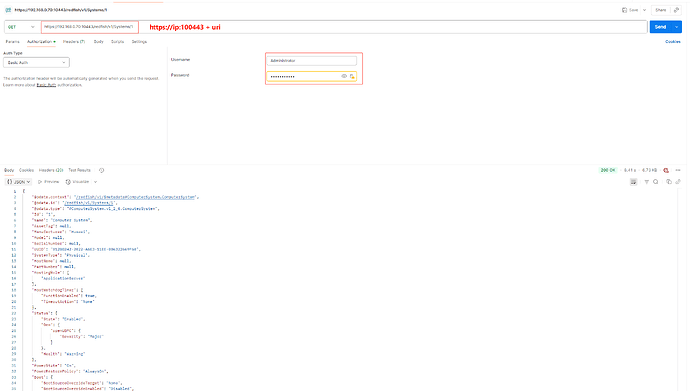
Task: Switch to the response Headers tab
Action: (x=51, y=170)
